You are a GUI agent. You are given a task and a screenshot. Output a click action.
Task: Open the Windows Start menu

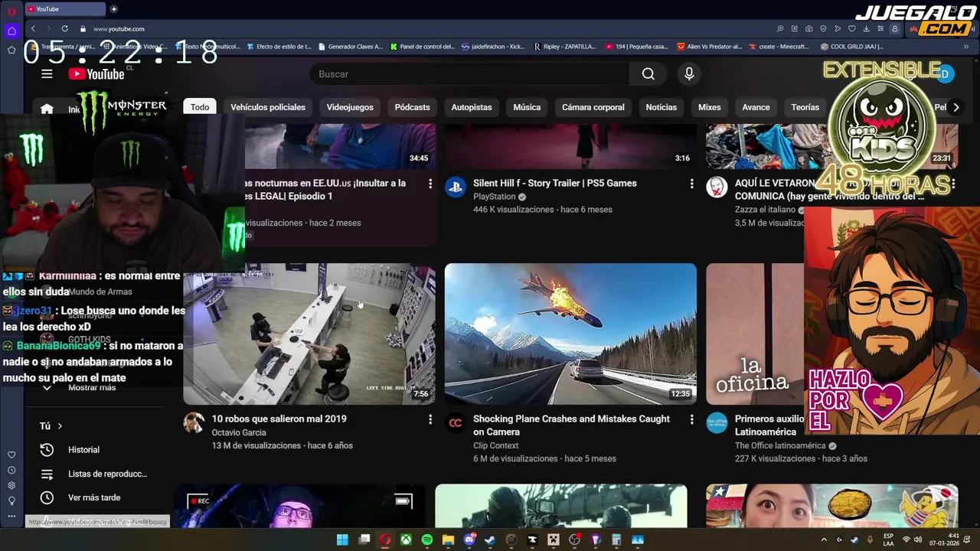342,540
